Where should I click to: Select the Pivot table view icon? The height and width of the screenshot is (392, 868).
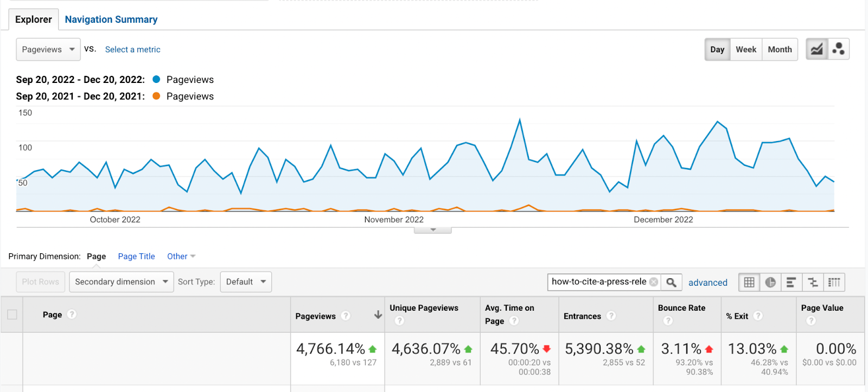tap(834, 282)
